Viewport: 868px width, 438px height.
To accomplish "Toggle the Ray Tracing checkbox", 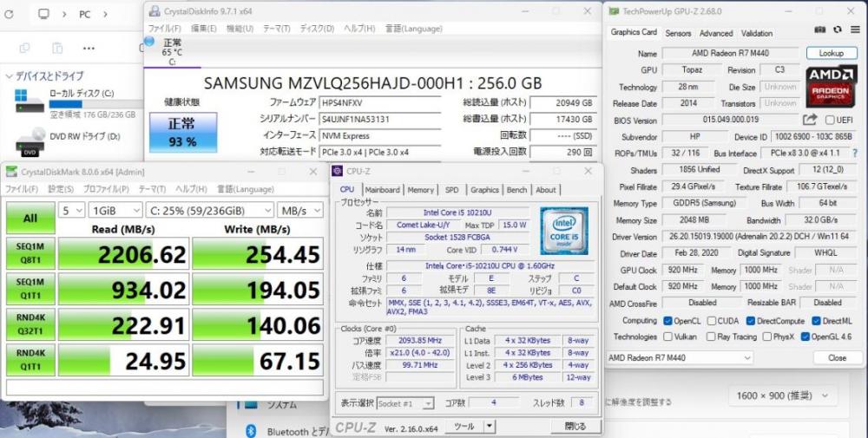I will pos(711,337).
